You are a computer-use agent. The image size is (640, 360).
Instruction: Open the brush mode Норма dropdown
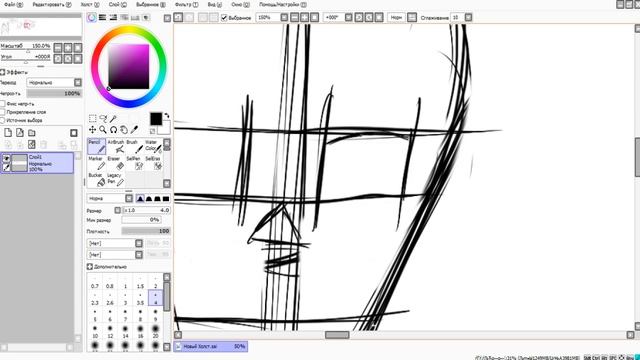[129, 198]
